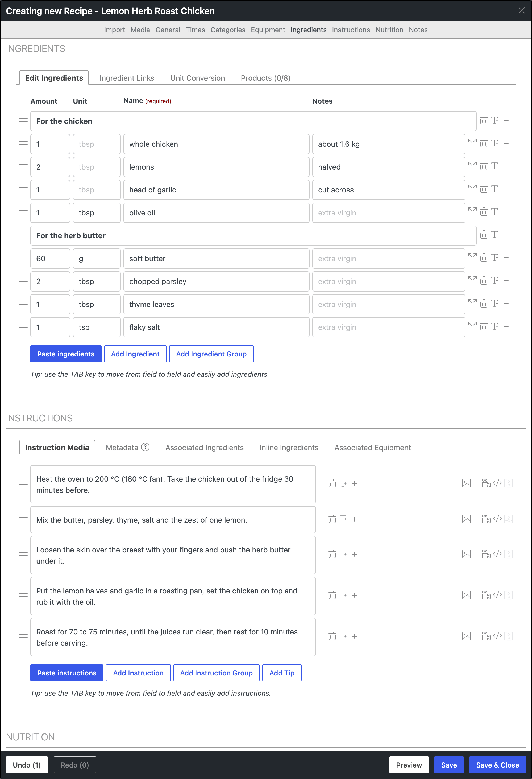Viewport: 532px width, 779px height.
Task: Grab the drag handle for thyme leaves
Action: (x=23, y=304)
